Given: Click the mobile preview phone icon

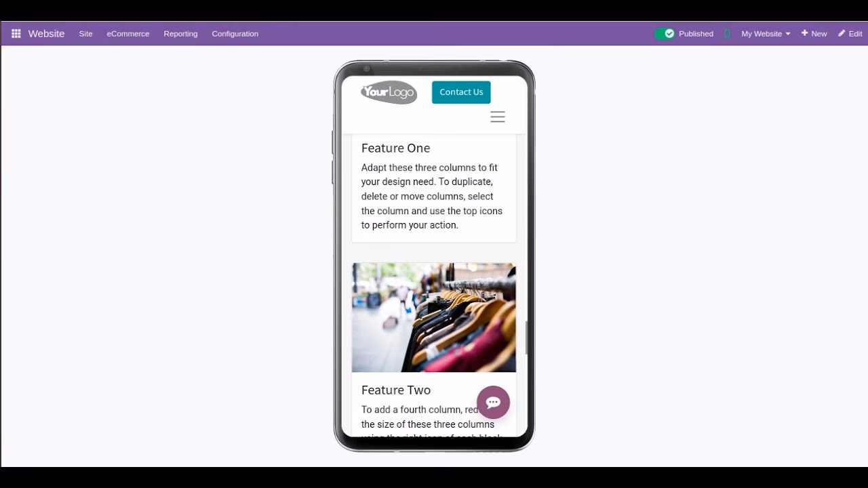Looking at the screenshot, I should coord(727,33).
